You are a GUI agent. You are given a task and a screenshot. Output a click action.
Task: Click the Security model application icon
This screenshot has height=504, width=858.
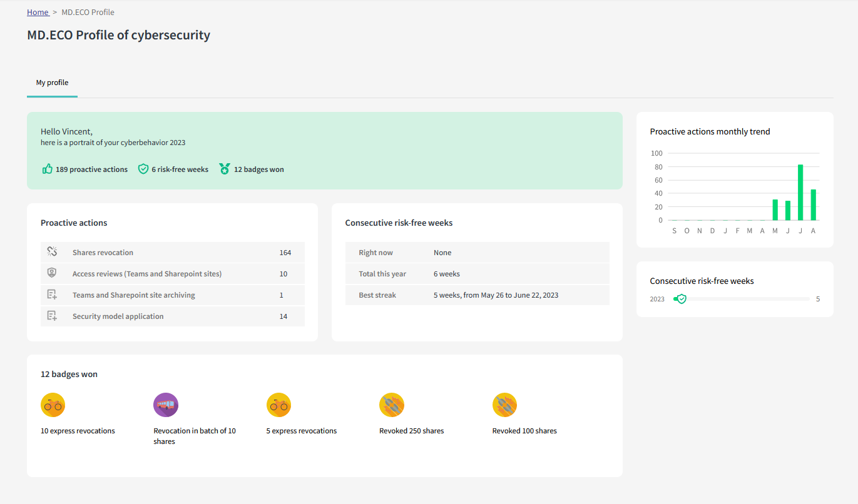tap(52, 315)
